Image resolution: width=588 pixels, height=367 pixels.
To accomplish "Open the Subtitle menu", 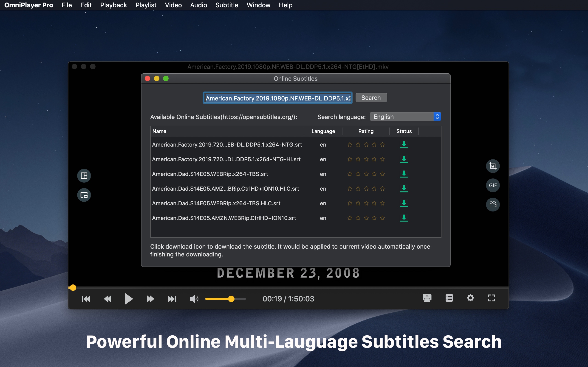I will 226,5.
